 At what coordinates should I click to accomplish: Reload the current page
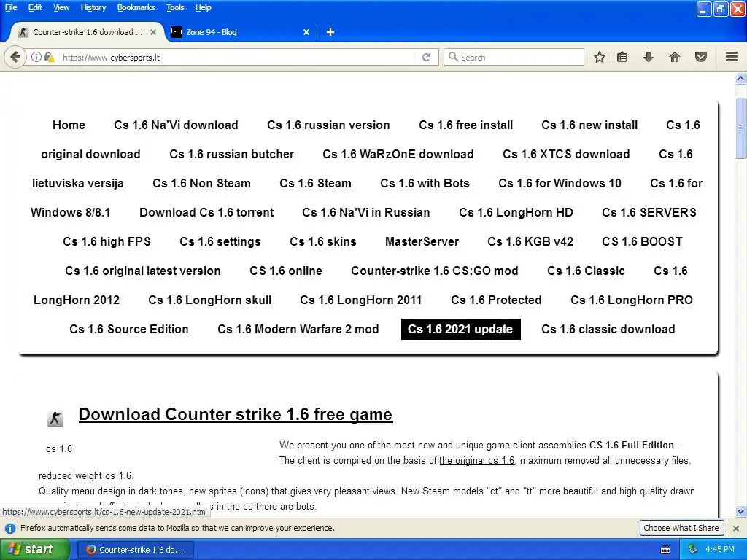coord(426,57)
